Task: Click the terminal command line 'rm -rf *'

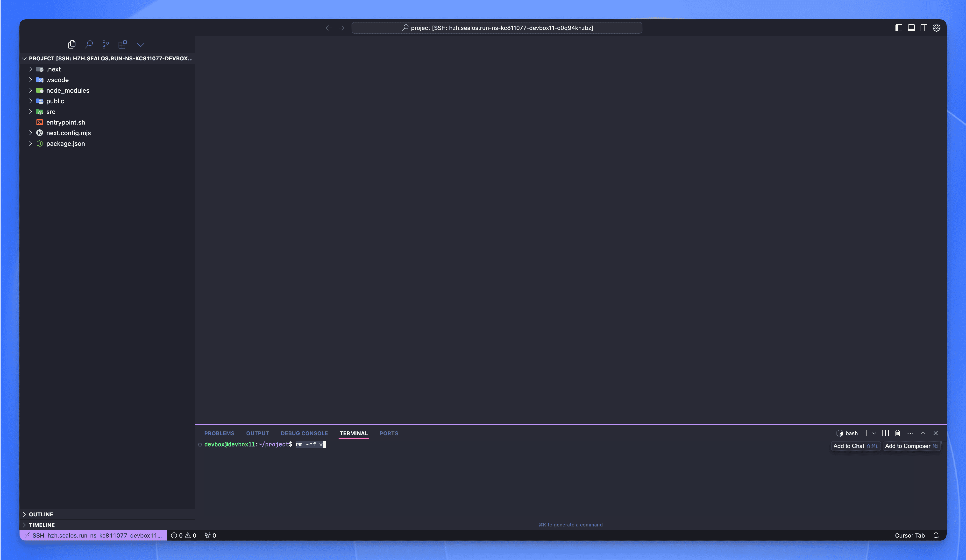Action: 309,444
